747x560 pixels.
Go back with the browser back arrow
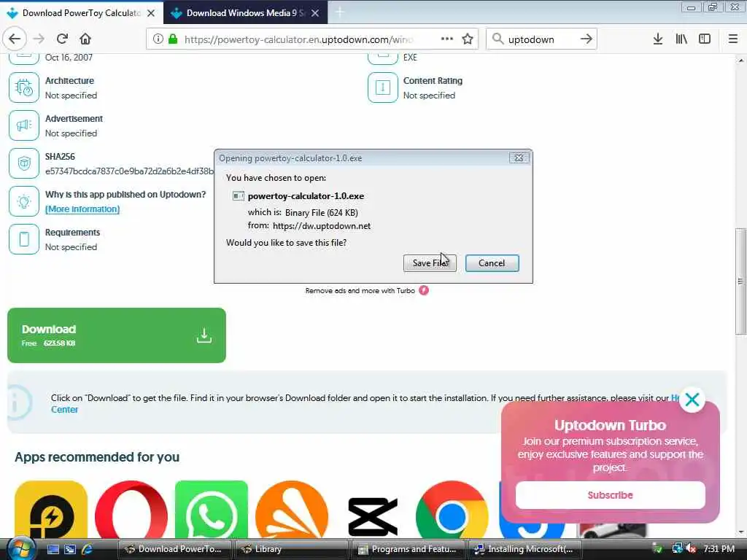(15, 39)
